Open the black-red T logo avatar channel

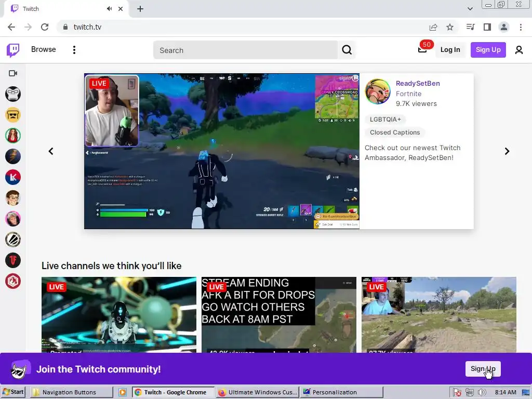point(13,260)
